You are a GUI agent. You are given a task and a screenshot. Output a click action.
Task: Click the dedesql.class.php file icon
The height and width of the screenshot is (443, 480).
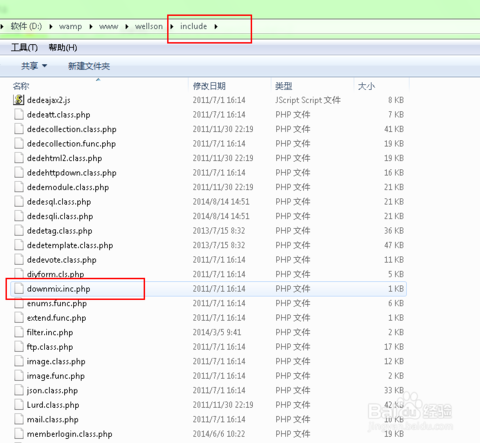pyautogui.click(x=19, y=201)
